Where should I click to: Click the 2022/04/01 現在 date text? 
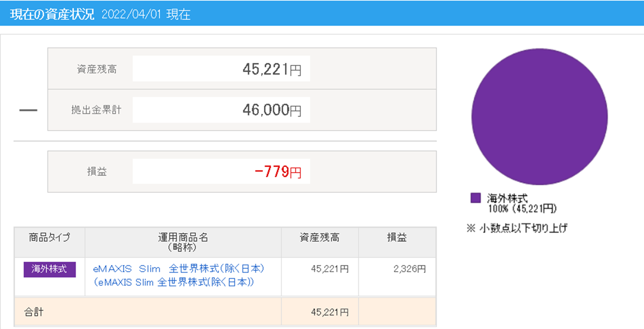(x=146, y=15)
